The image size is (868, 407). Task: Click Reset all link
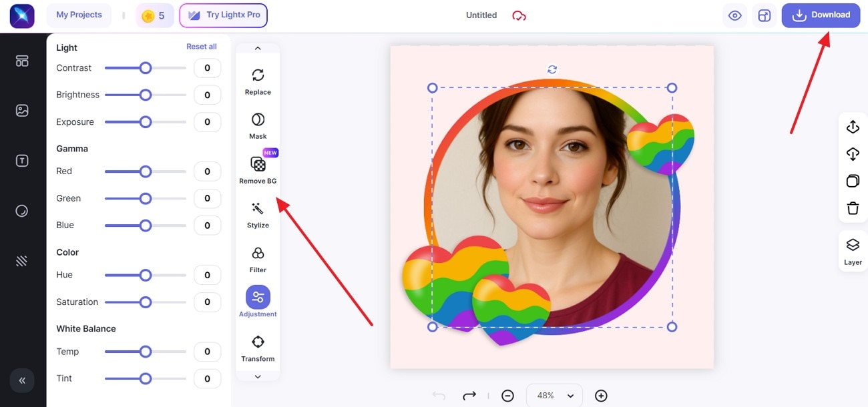[x=202, y=47]
